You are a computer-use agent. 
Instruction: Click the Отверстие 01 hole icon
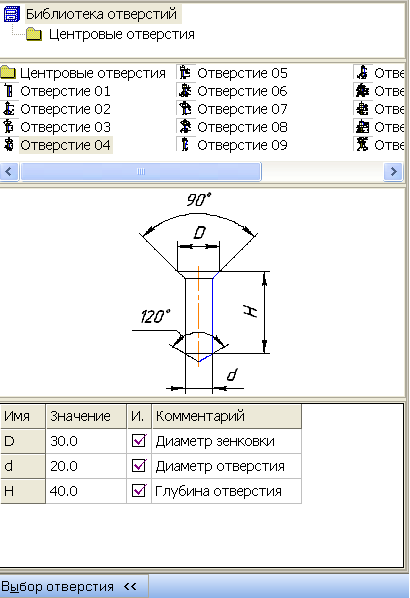pyautogui.click(x=9, y=91)
